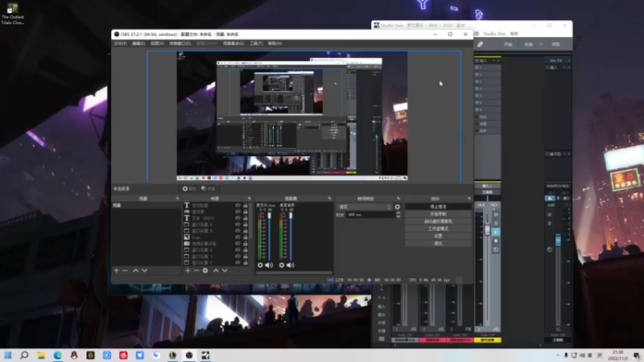This screenshot has width=644, height=362.
Task: Open dropdown arrow beside 乐曲 in Studio One toolbar
Action: point(541,44)
